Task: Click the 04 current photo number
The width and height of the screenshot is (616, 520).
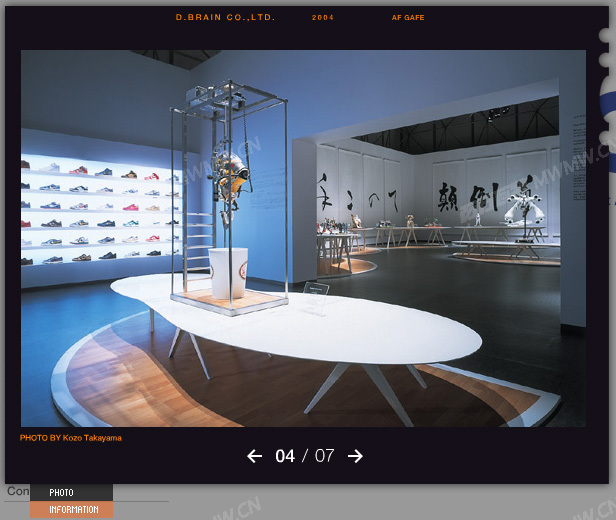Action: [285, 456]
